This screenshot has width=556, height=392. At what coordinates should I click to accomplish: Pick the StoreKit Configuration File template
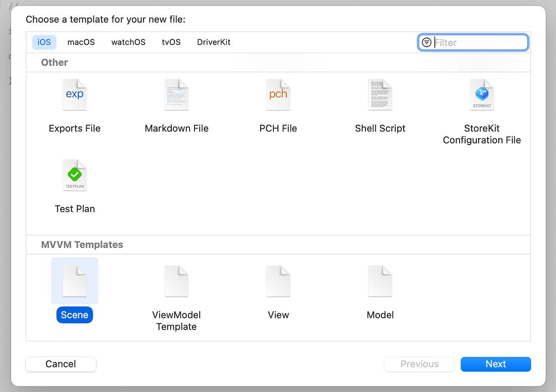[x=482, y=94]
